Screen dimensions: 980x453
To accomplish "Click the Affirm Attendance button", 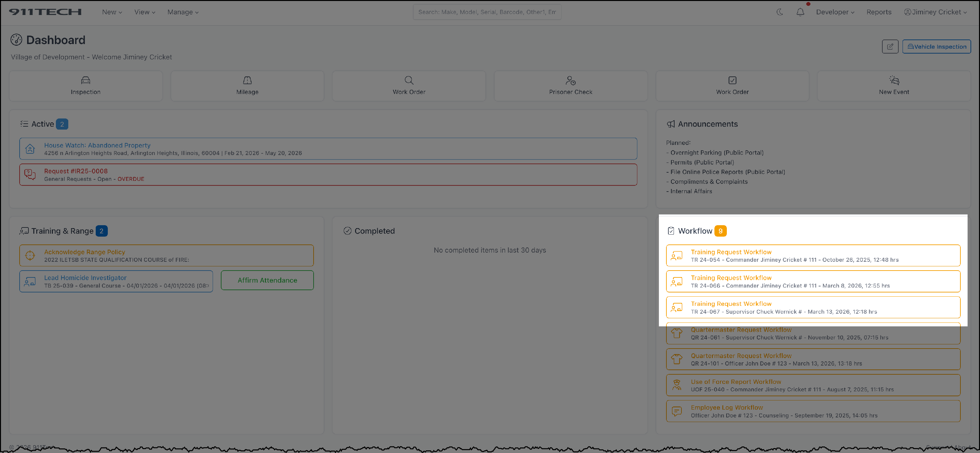I will point(267,280).
